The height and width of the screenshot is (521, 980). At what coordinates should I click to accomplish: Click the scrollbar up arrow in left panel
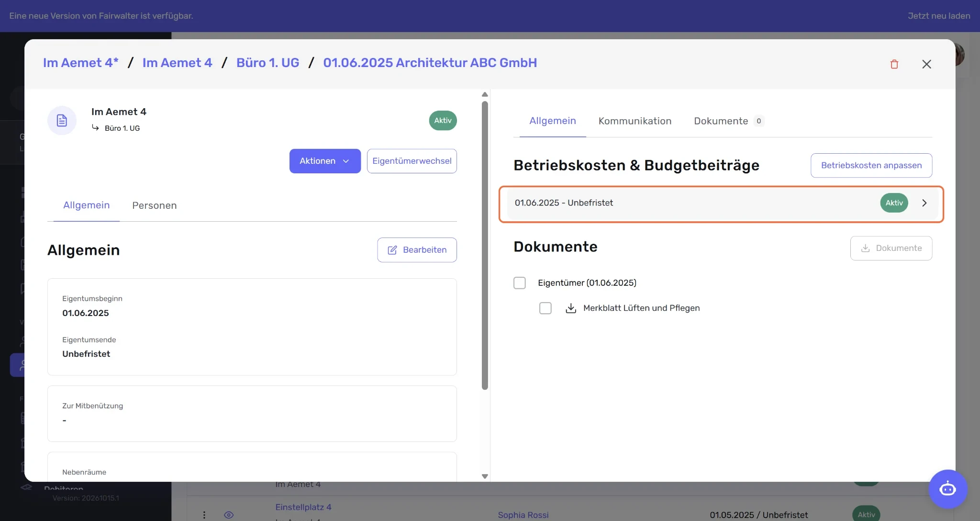(485, 94)
